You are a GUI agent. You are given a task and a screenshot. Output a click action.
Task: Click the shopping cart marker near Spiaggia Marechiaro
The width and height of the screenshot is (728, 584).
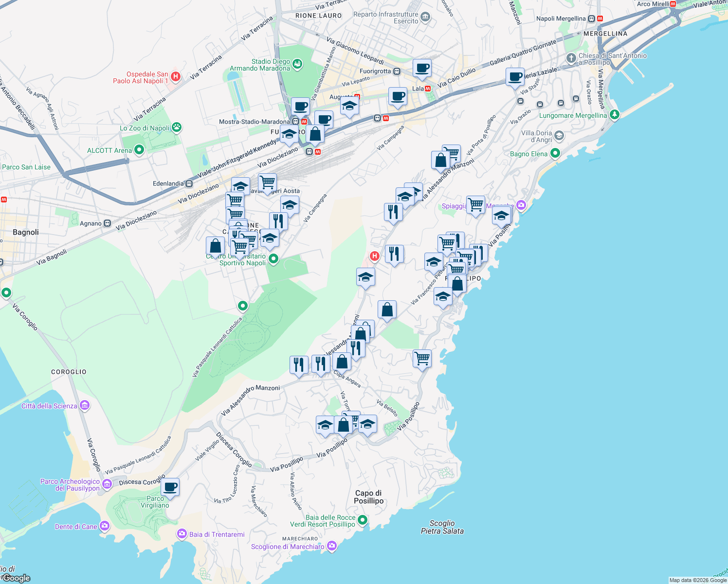coord(475,205)
